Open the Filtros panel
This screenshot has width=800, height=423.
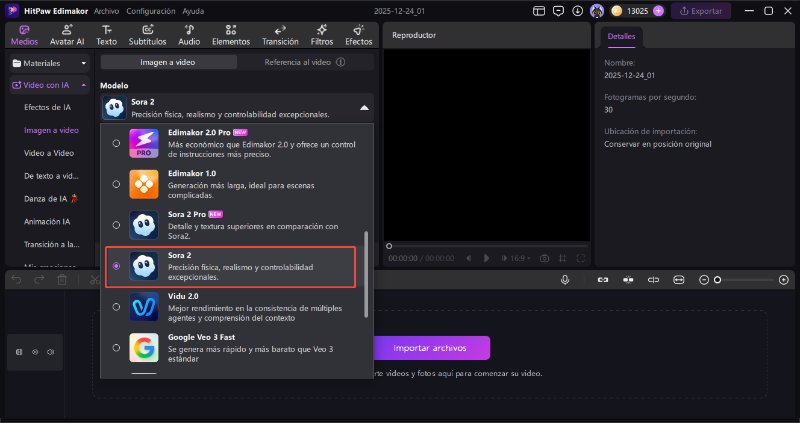click(321, 34)
